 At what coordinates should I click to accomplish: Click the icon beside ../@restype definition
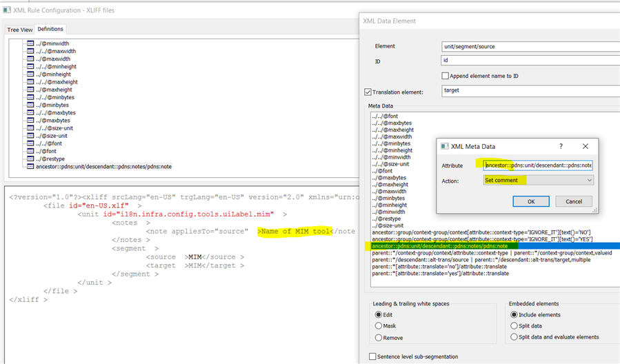pyautogui.click(x=30, y=159)
